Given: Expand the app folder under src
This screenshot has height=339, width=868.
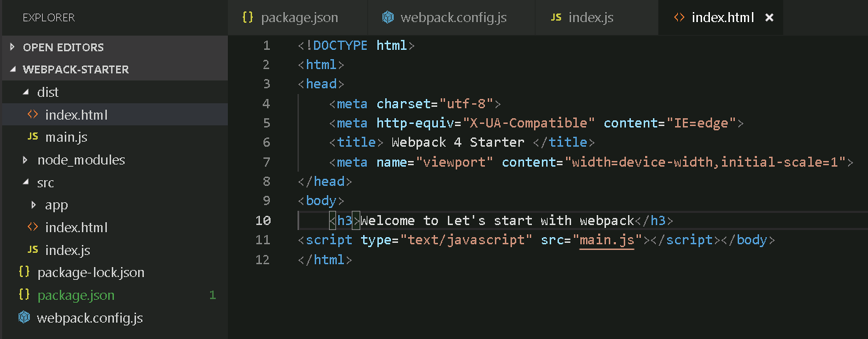Looking at the screenshot, I should point(33,205).
